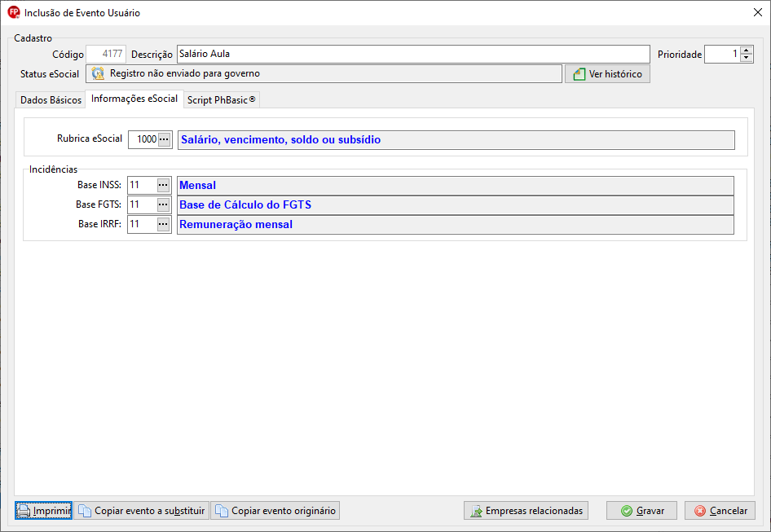Switch to the Script PhBasic tab
This screenshot has width=771, height=532.
coord(221,100)
